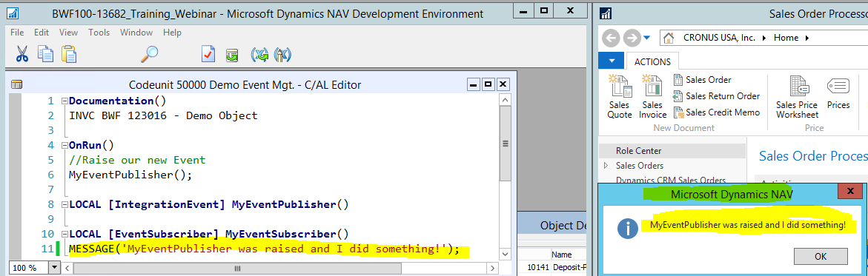Click Home in the address breadcrumb

pos(786,38)
